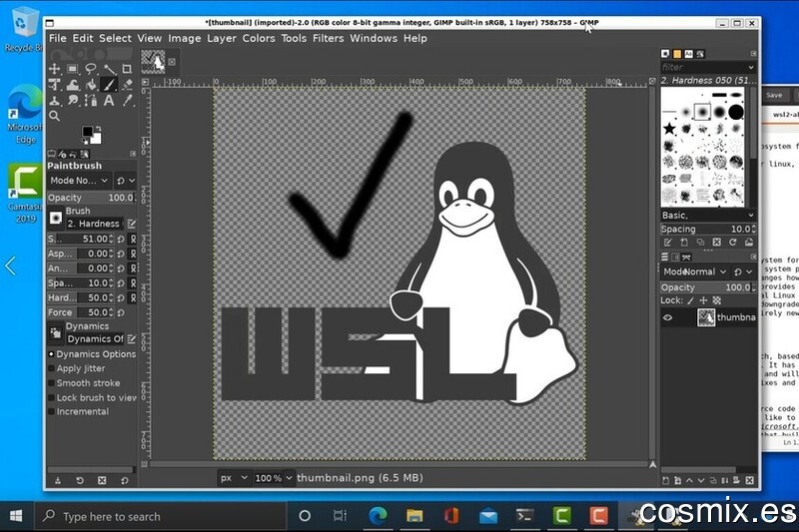Select the Crop tool
799x532 pixels.
pyautogui.click(x=127, y=69)
